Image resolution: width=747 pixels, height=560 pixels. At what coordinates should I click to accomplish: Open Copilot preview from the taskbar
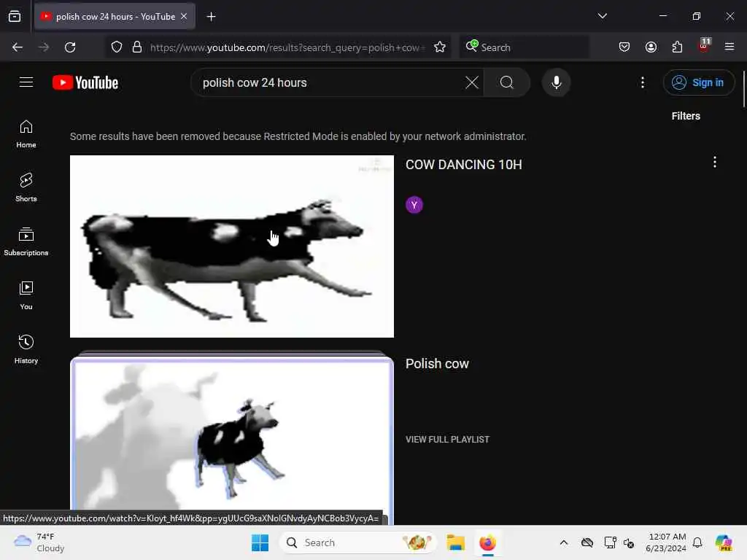coord(723,542)
